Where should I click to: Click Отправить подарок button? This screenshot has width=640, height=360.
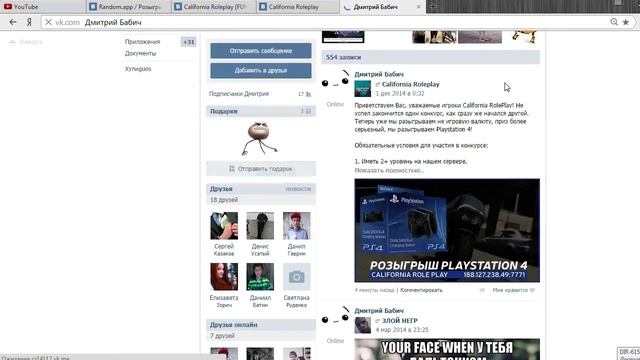261,169
